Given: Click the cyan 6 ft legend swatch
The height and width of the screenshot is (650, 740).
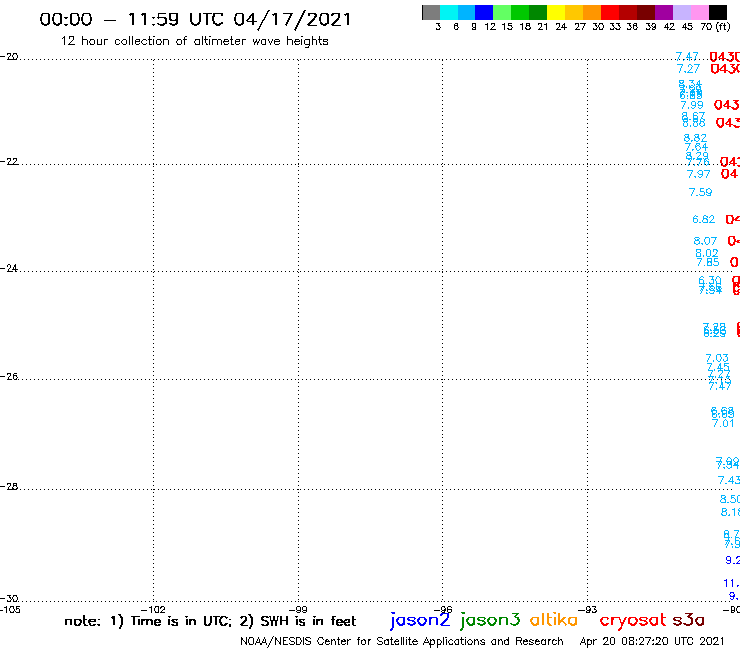Looking at the screenshot, I should pos(449,12).
